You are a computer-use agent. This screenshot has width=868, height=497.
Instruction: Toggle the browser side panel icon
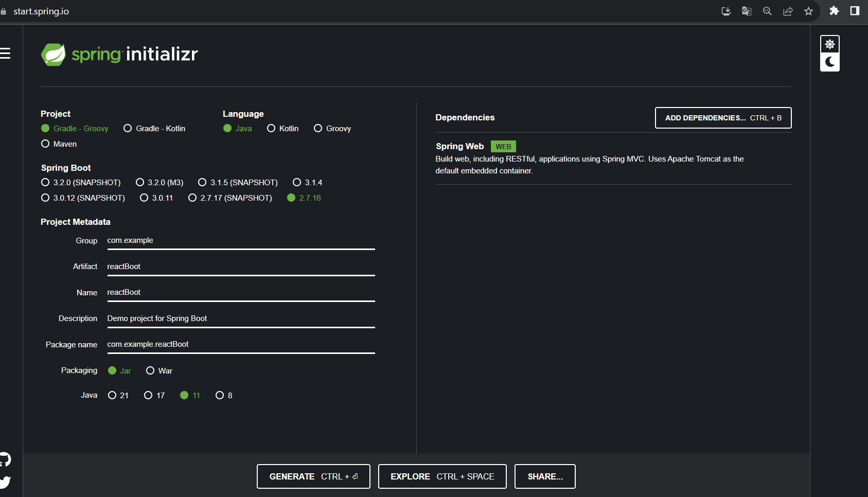855,11
